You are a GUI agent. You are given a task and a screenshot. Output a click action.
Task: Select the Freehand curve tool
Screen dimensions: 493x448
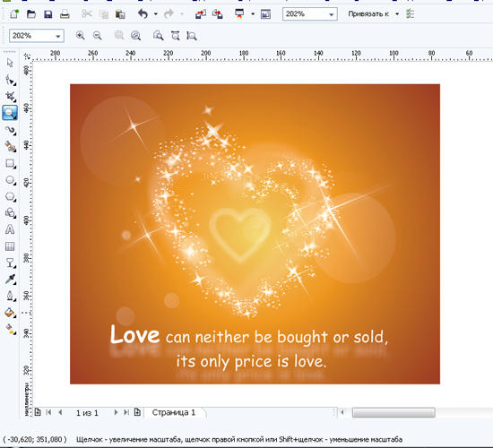pyautogui.click(x=10, y=130)
